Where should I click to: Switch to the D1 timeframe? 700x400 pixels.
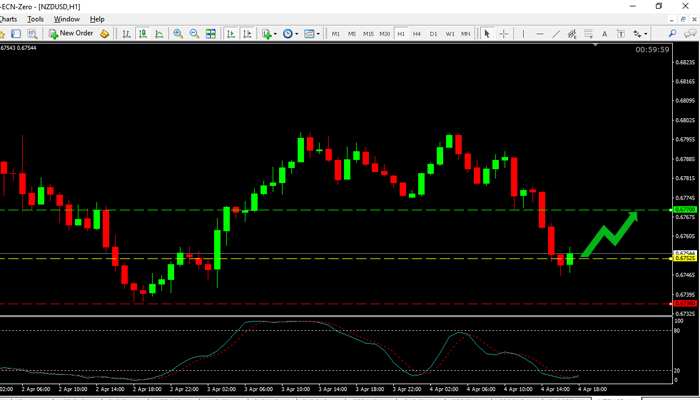point(433,33)
